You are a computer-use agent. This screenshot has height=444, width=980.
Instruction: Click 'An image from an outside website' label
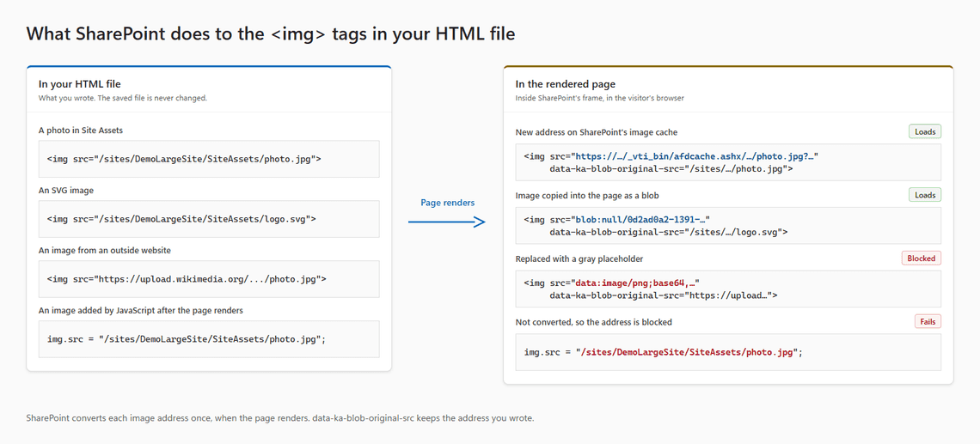tap(104, 251)
